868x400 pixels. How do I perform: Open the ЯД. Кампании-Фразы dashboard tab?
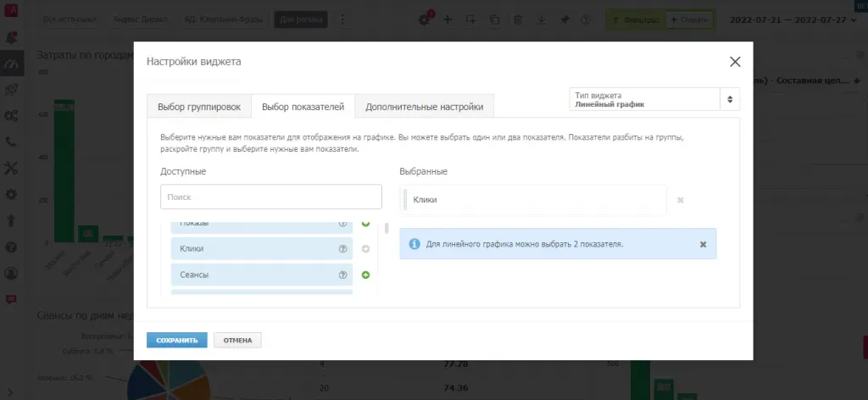pyautogui.click(x=225, y=19)
